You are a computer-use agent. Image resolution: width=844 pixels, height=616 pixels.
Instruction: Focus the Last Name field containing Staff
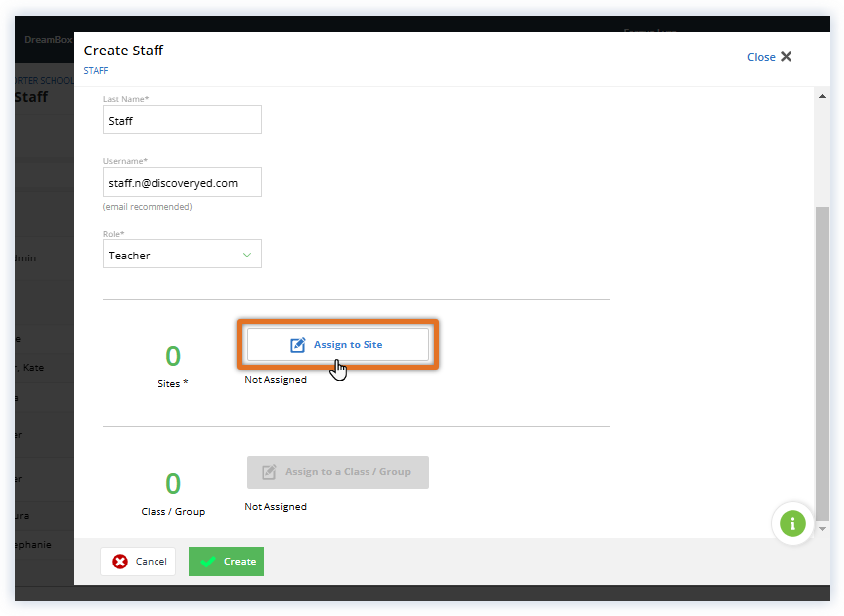182,120
